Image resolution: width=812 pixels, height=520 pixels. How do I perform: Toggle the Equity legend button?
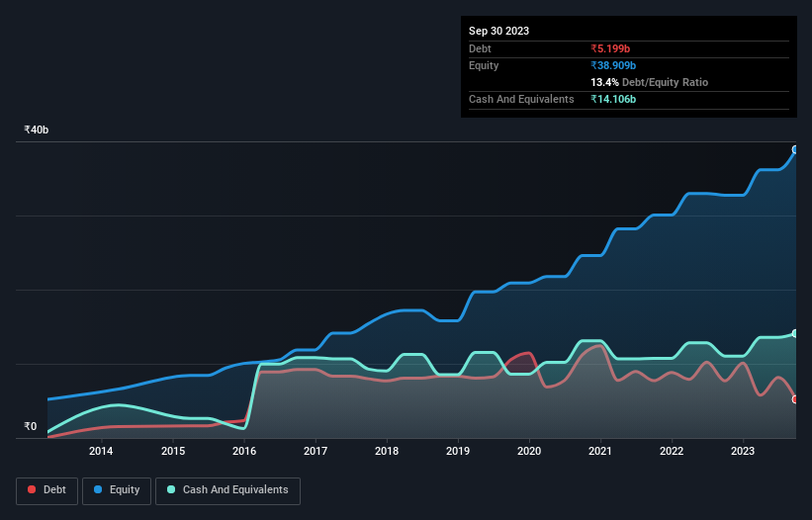point(117,490)
